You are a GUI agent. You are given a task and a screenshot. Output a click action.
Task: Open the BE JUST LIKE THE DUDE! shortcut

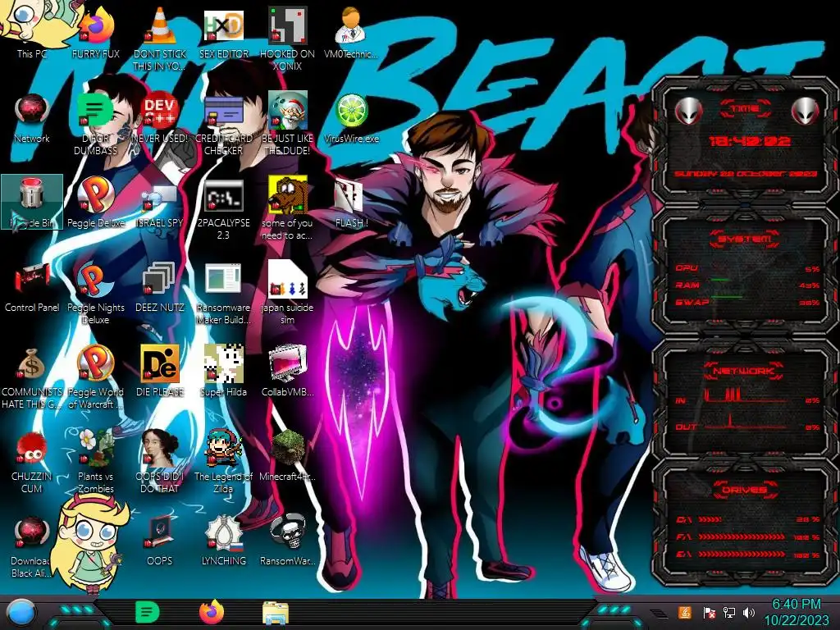click(x=288, y=125)
